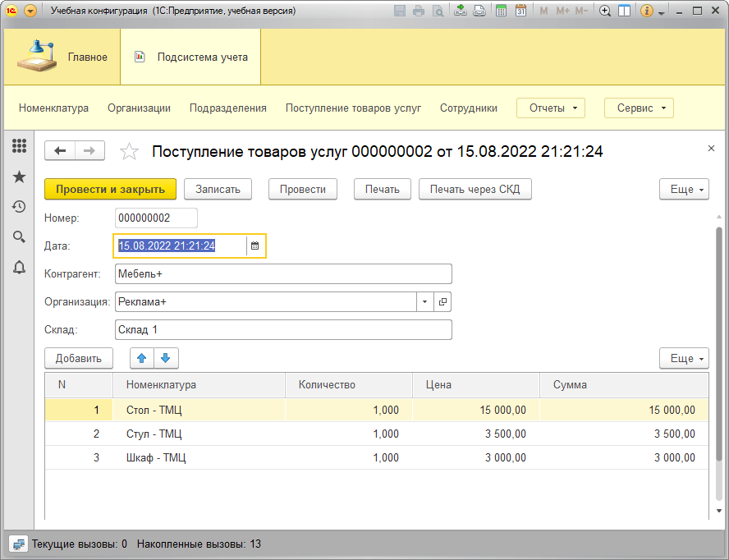Open the calculator icon in the title bar
729x560 pixels.
click(500, 11)
